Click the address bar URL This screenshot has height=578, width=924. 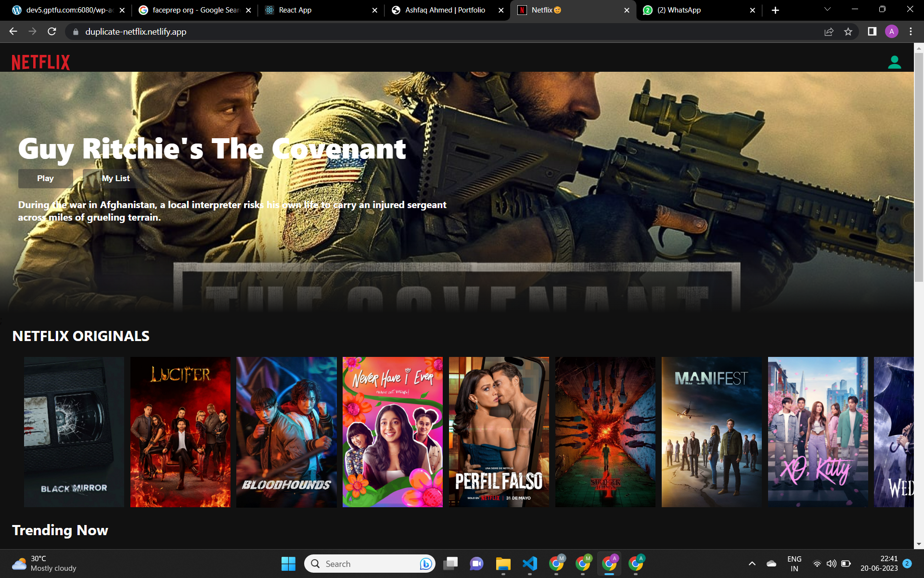(136, 32)
